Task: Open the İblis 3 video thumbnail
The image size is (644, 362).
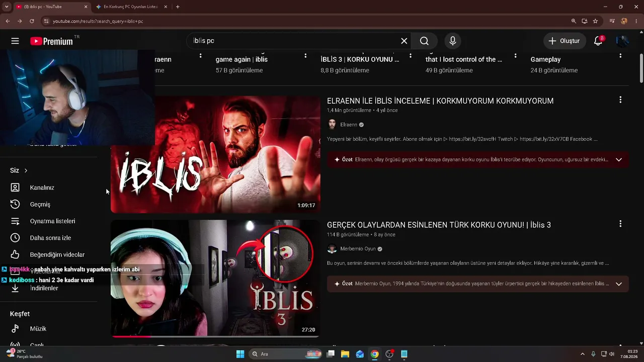Action: click(215, 278)
